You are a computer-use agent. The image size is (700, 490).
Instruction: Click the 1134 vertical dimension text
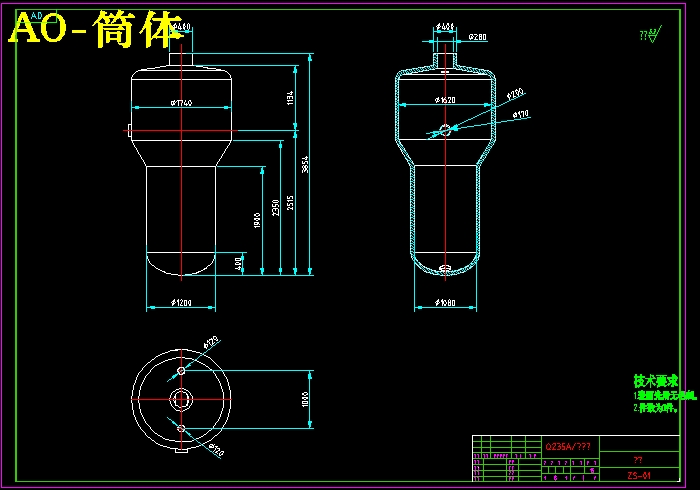(291, 98)
